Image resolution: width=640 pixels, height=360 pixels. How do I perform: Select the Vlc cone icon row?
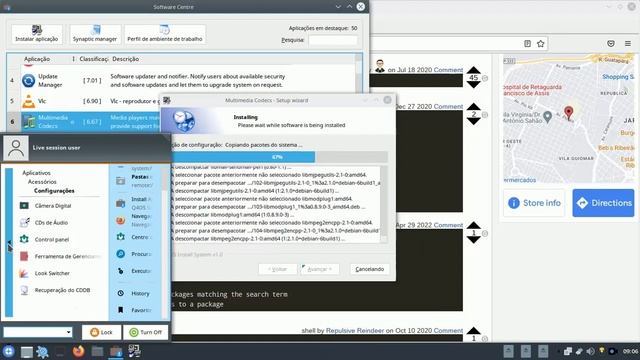point(29,101)
